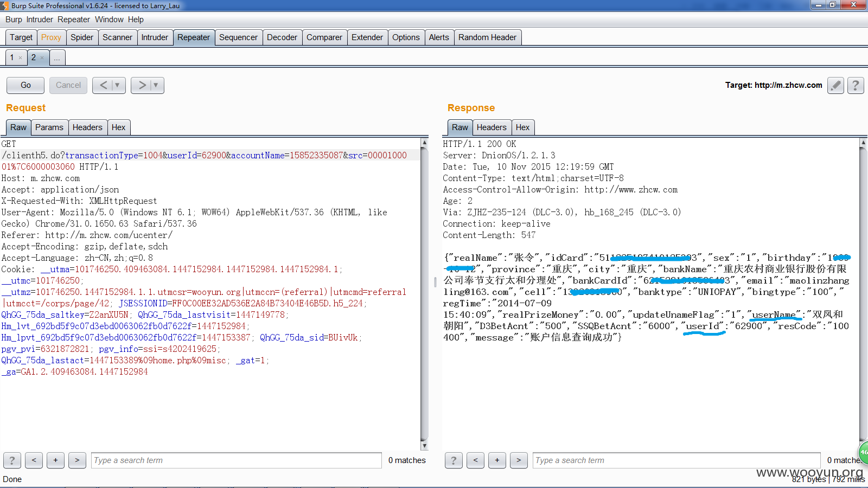
Task: Show response Headers view
Action: click(x=492, y=127)
